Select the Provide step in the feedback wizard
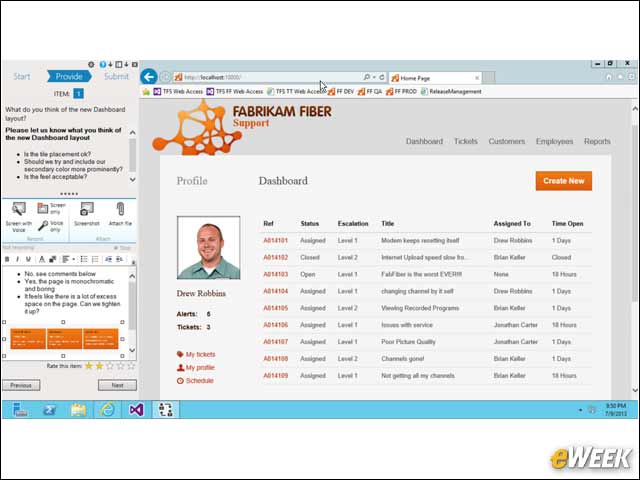640x480 pixels. [x=69, y=76]
